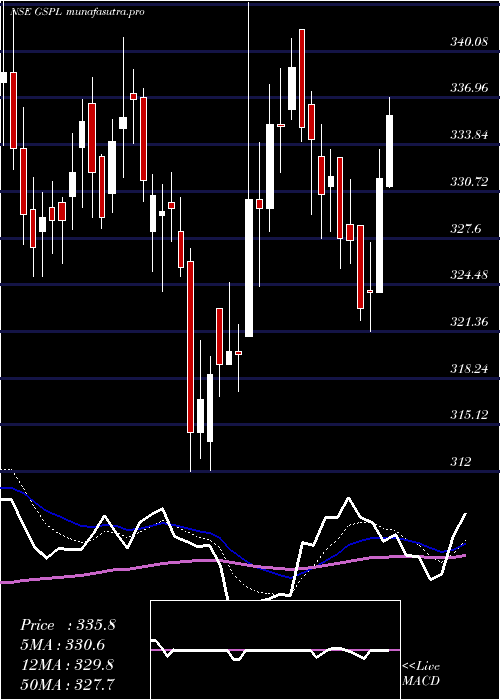
Task: Click the red candle topping above 340.08
Action: click(x=302, y=79)
